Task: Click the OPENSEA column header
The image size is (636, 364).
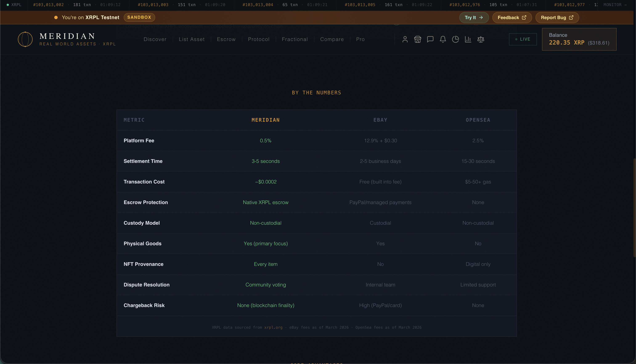Action: point(478,120)
